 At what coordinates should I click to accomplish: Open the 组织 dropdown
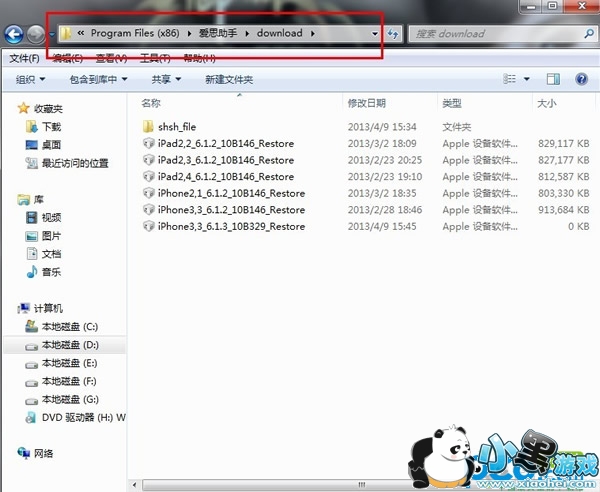pyautogui.click(x=30, y=80)
